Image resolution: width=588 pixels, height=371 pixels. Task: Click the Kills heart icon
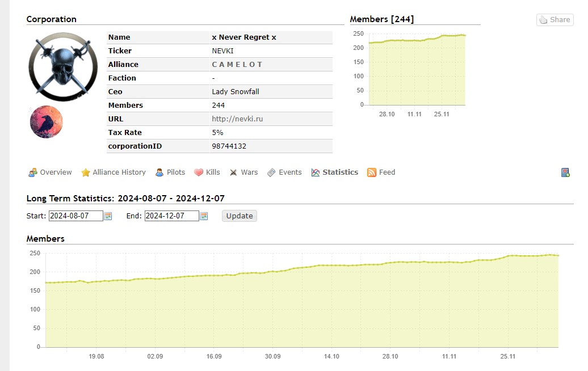pos(199,172)
